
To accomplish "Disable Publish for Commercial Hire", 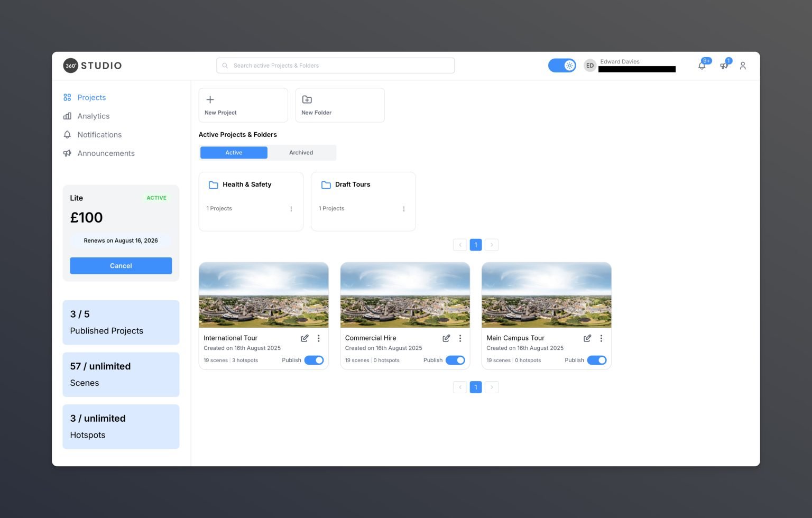I will pyautogui.click(x=455, y=360).
